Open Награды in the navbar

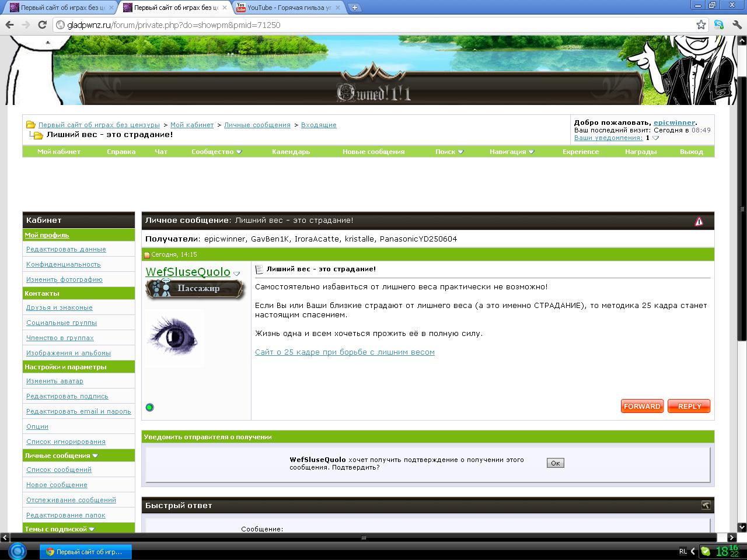pos(641,152)
